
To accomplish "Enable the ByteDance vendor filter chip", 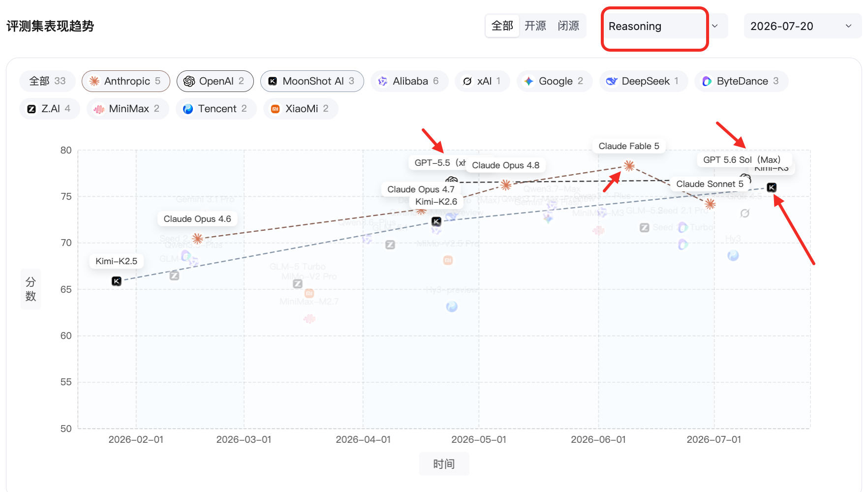I will pos(742,81).
